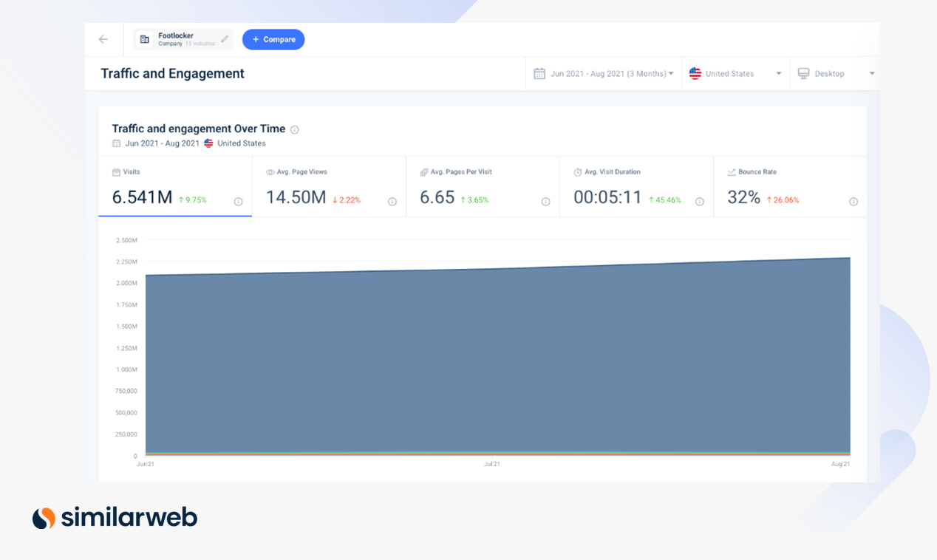
Task: Click the US flag icon in country filter
Action: tap(695, 73)
